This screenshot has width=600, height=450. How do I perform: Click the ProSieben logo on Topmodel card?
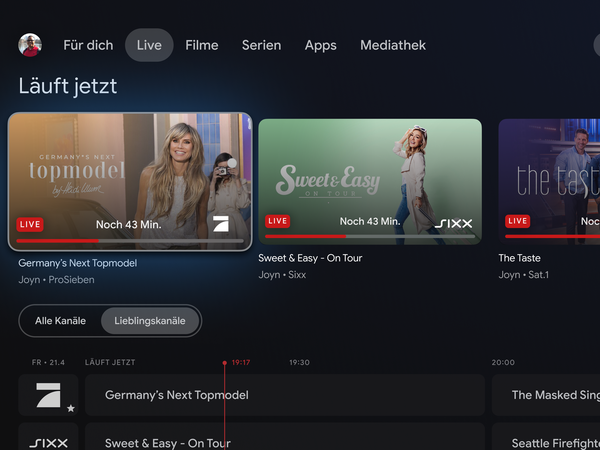coord(221,224)
